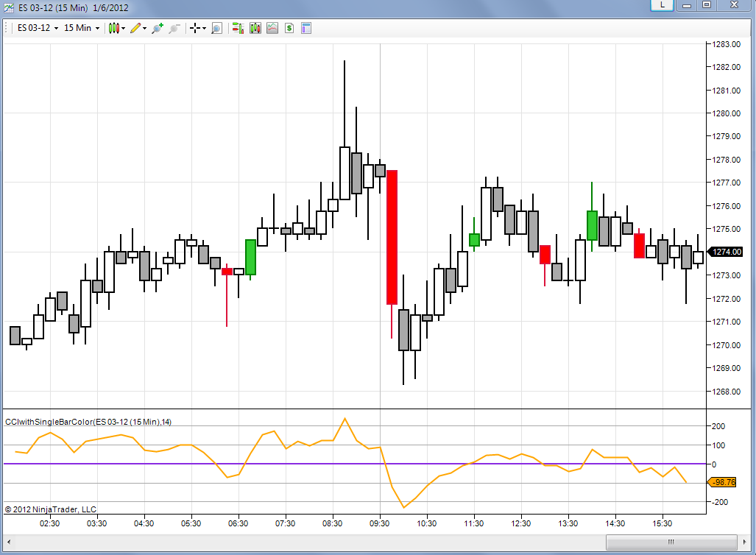756x555 pixels.
Task: Click the 09:30 time axis label
Action: [x=379, y=523]
